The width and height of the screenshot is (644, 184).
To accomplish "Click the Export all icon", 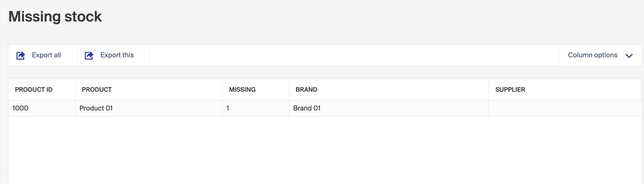I will click(x=21, y=55).
